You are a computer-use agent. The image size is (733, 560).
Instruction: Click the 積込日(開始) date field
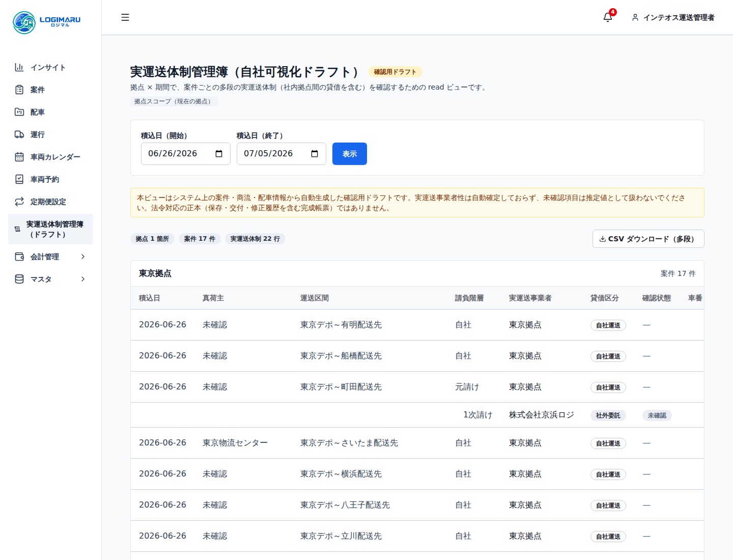pyautogui.click(x=186, y=154)
